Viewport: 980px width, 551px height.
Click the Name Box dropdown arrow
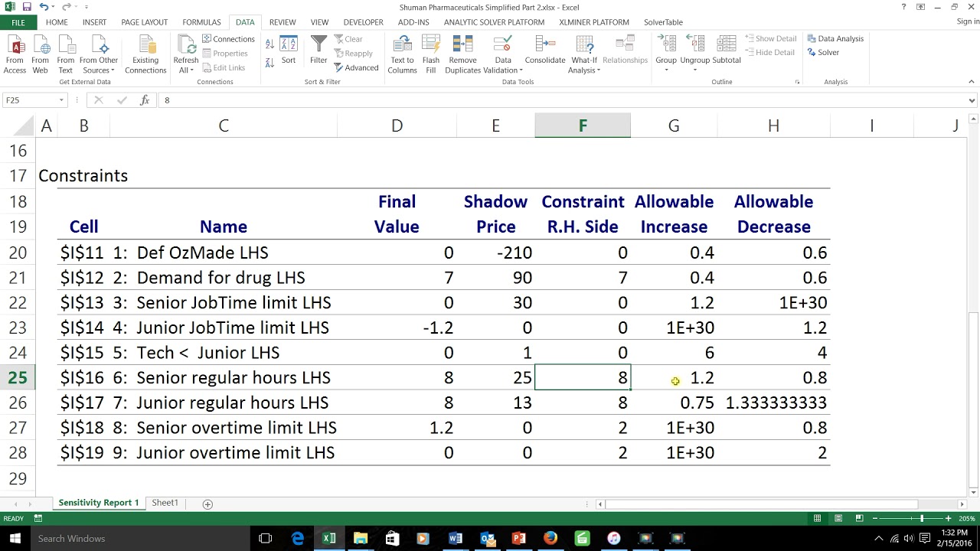click(61, 100)
